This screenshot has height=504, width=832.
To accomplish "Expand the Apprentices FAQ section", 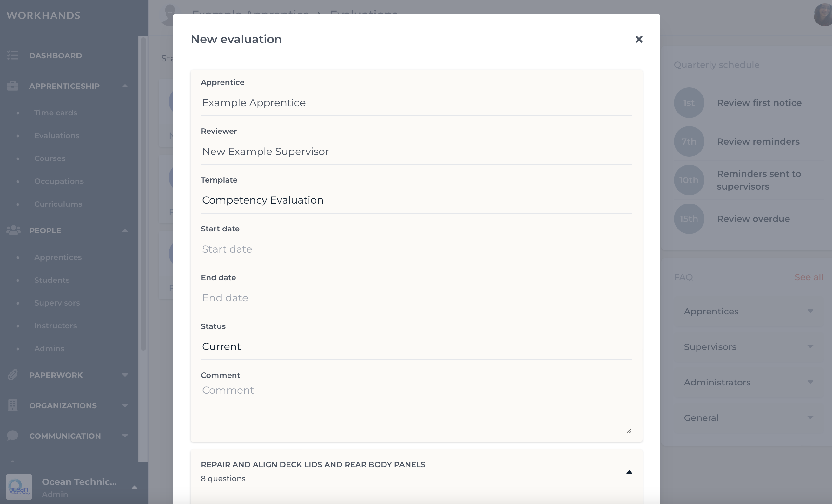I will (x=749, y=311).
